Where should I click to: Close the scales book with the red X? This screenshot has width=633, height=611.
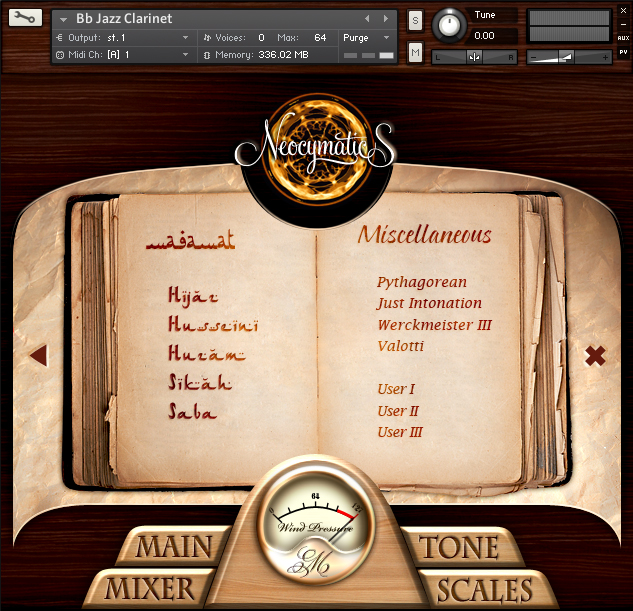pos(595,356)
